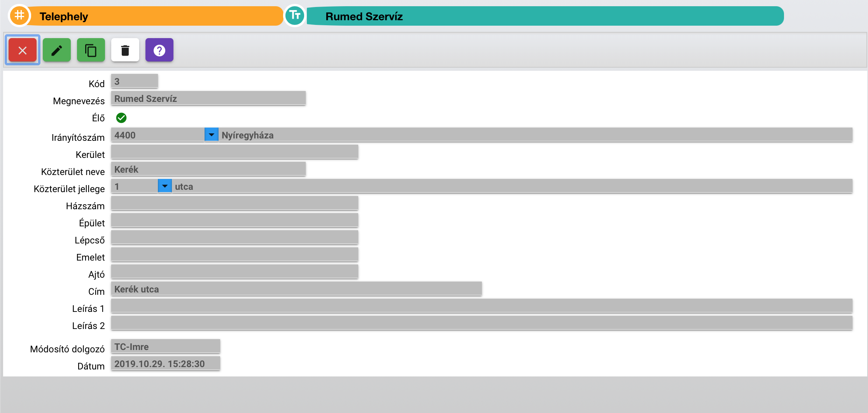
Task: Click the empty Emelet field
Action: click(x=234, y=254)
